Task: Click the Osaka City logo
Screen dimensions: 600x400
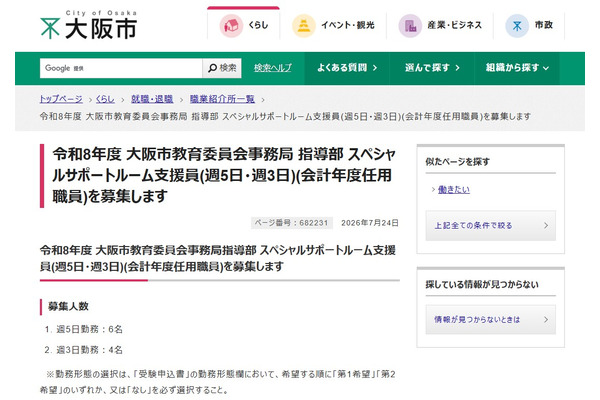Action: click(88, 25)
